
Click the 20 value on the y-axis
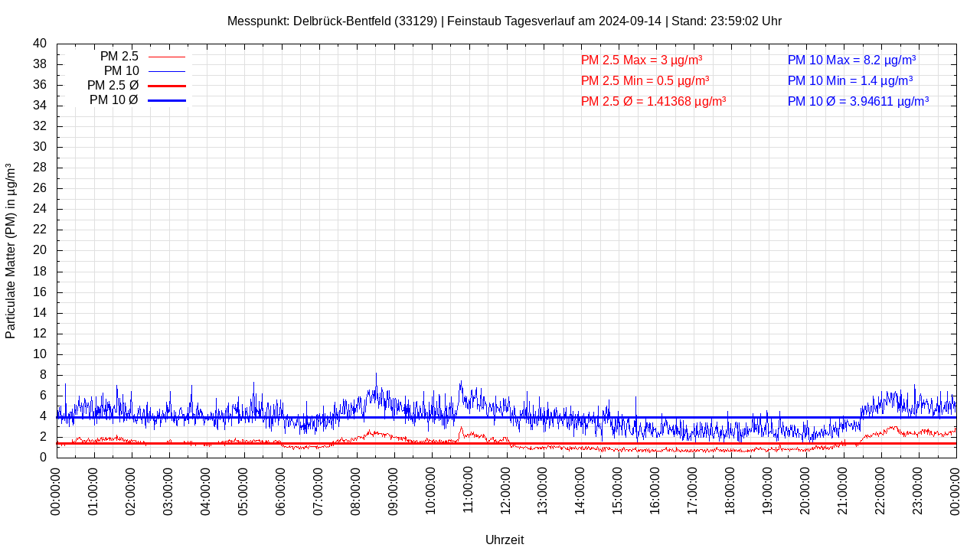pos(40,250)
